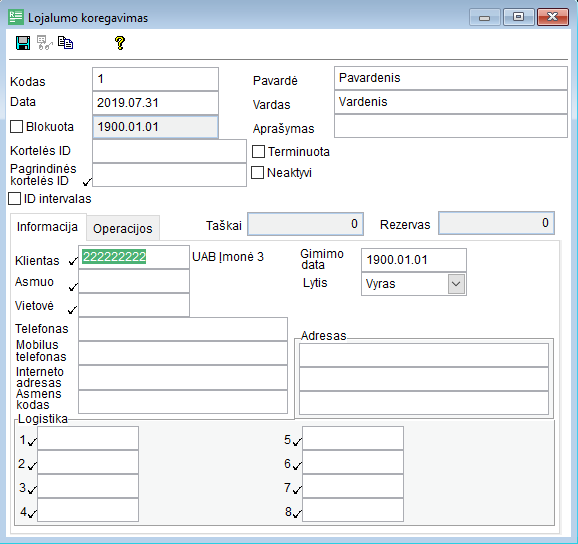Toggle the Blokuota checkbox

16,126
